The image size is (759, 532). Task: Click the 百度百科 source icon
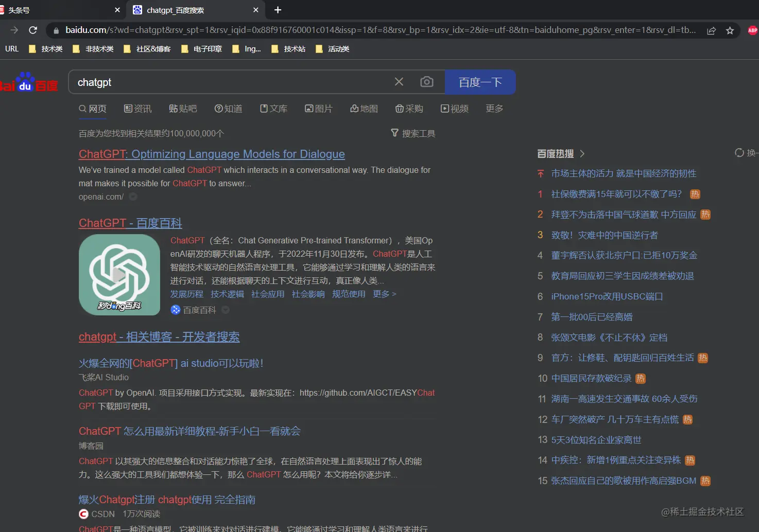pos(176,310)
